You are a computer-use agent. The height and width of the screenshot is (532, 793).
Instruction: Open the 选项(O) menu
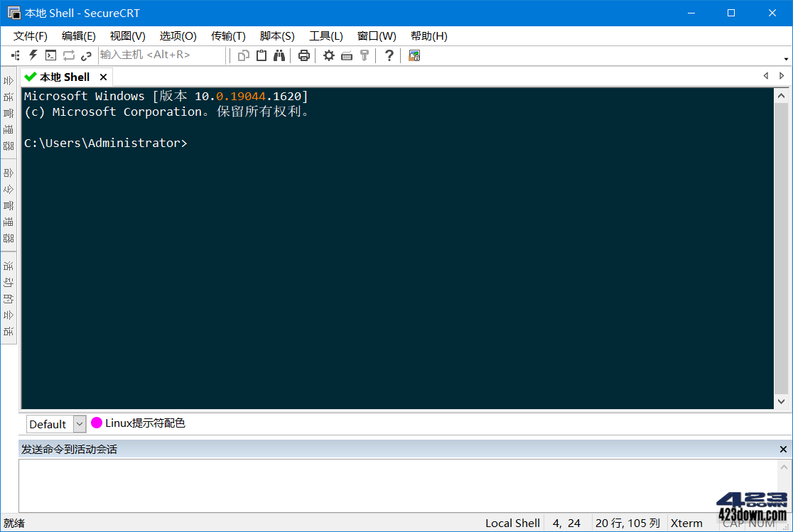point(177,36)
